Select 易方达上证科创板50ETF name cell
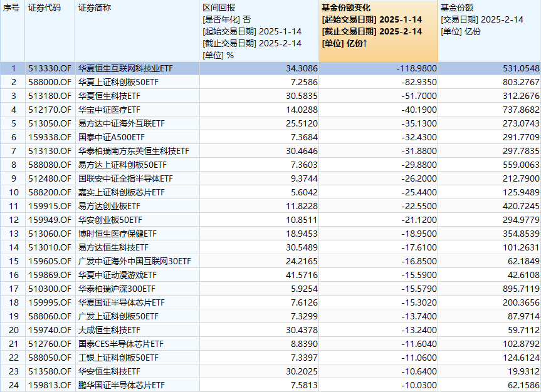Screen dimensions: 541x392 coord(137,165)
